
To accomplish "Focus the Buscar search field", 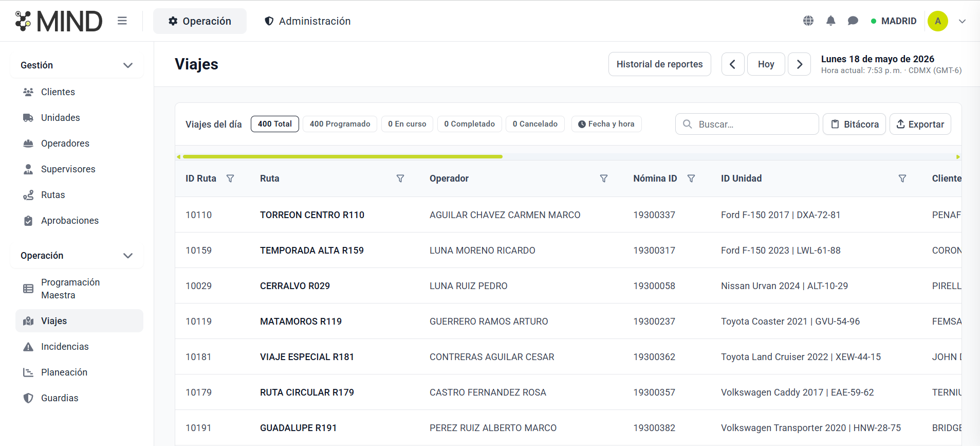I will [x=747, y=124].
